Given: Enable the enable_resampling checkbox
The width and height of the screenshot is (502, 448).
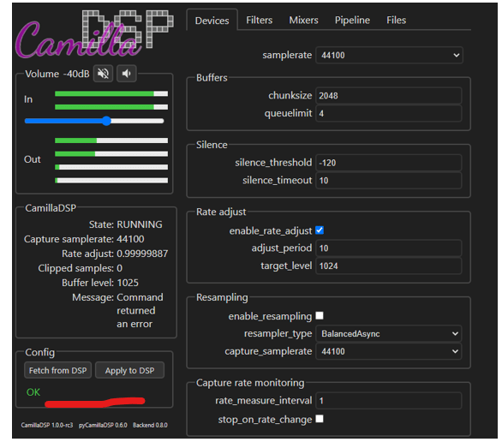Looking at the screenshot, I should pyautogui.click(x=320, y=316).
